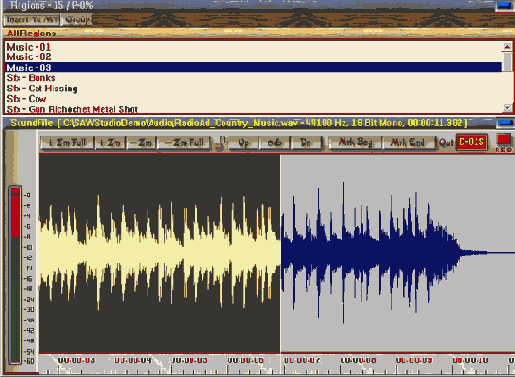Click the Dn button in SoundFile toolbar
The width and height of the screenshot is (515, 377).
[306, 143]
